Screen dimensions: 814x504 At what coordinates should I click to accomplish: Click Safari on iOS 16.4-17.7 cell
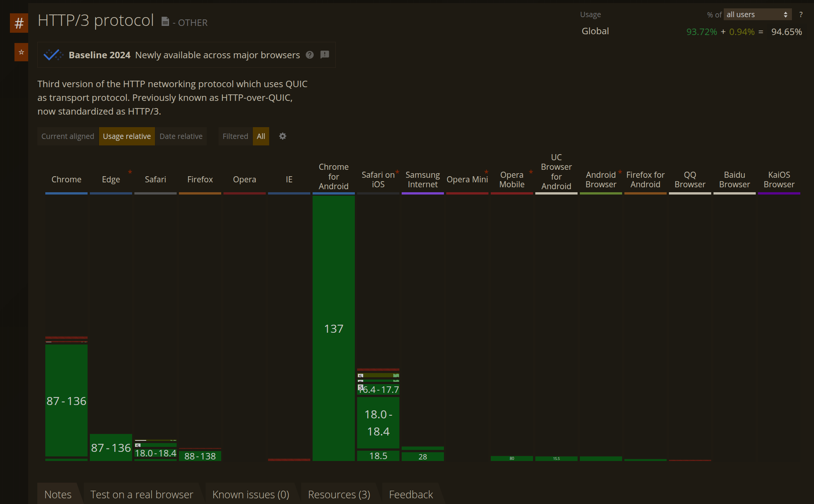378,389
